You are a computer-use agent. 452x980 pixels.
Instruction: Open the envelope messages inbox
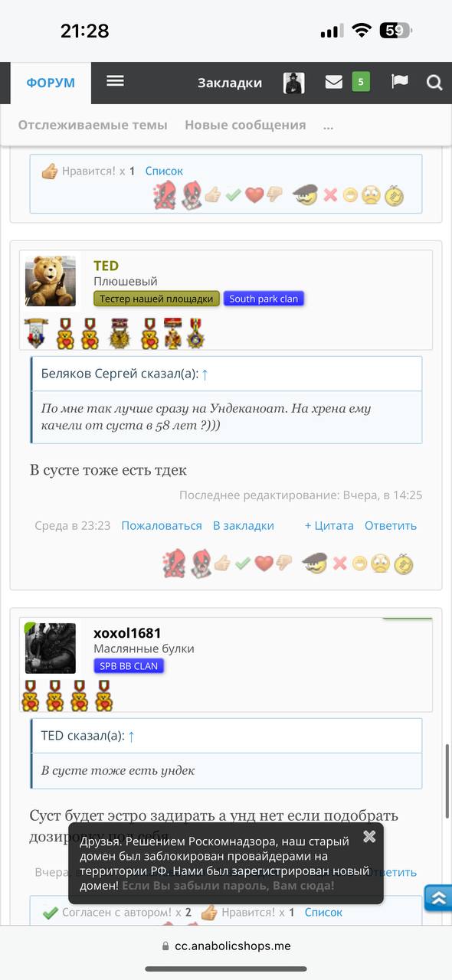point(333,82)
